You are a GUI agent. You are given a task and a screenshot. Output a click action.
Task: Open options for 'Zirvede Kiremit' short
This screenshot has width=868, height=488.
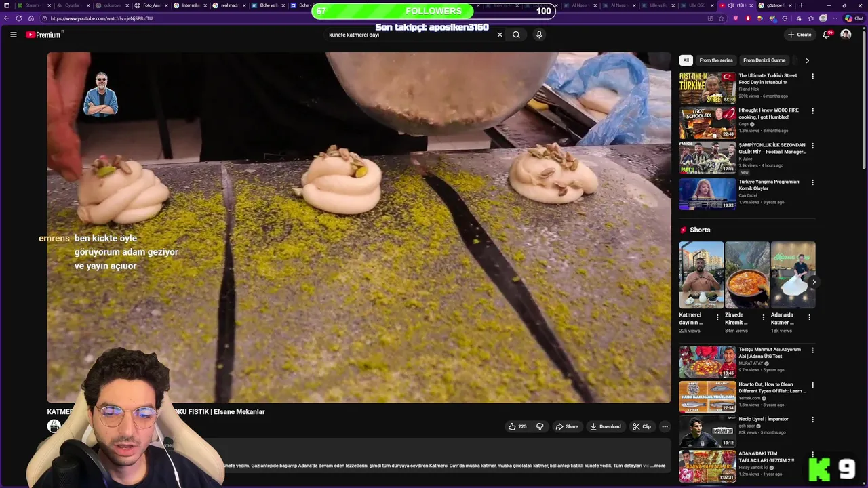(x=763, y=317)
